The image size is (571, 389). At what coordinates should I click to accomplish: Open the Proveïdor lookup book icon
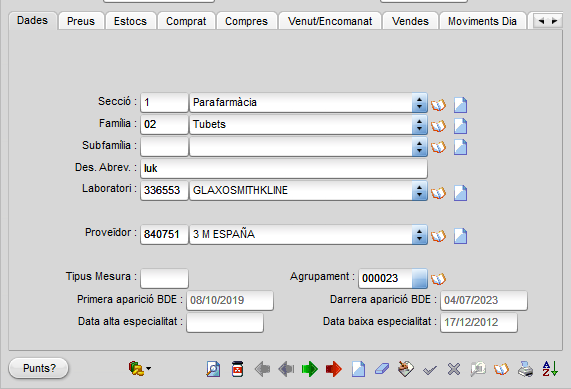pyautogui.click(x=438, y=236)
